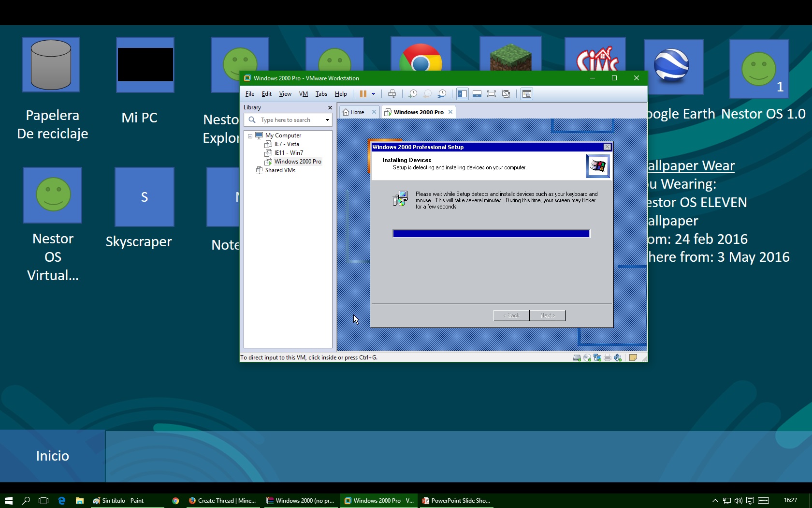This screenshot has width=812, height=508.
Task: Open the Library search filter dropdown
Action: (327, 120)
